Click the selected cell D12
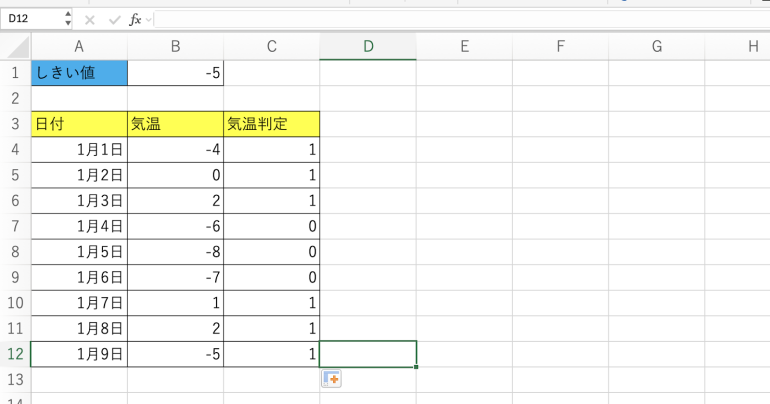 point(368,354)
